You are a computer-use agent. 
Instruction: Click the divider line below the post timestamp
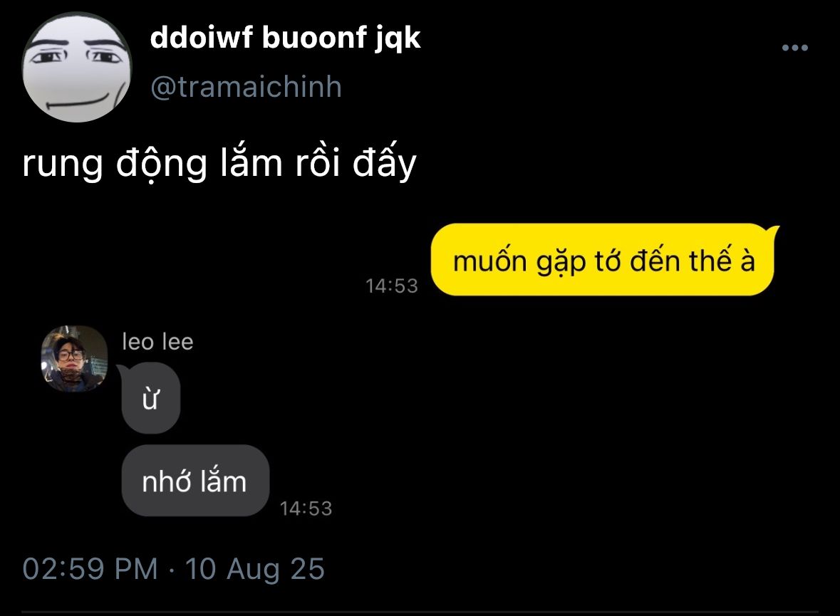(420, 611)
